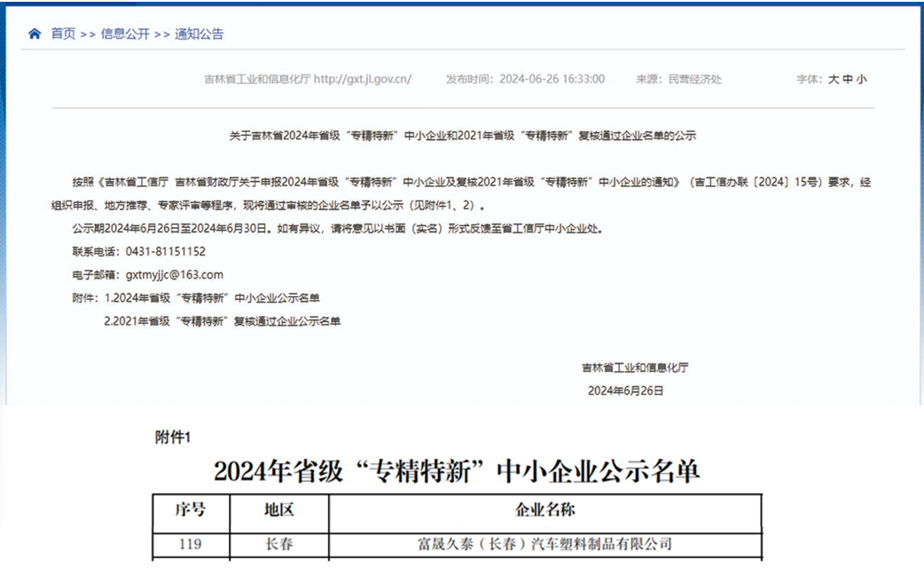
Task: Click the row number 119 cell
Action: (x=190, y=544)
